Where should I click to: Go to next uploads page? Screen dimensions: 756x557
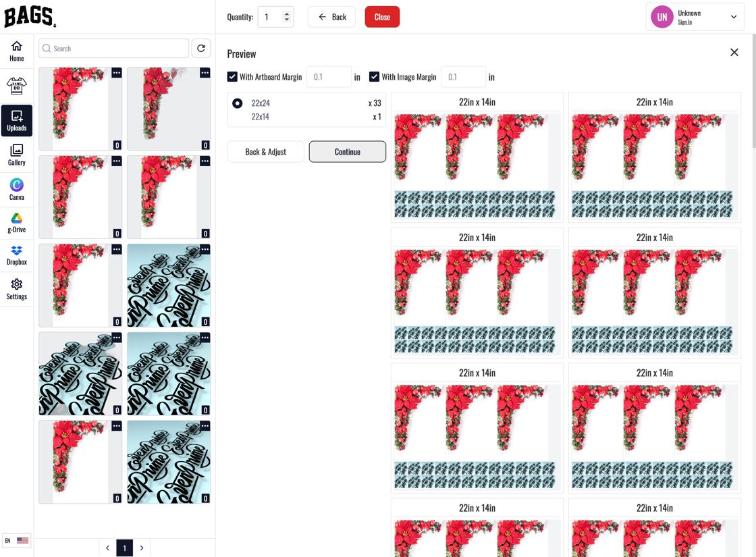pos(142,548)
